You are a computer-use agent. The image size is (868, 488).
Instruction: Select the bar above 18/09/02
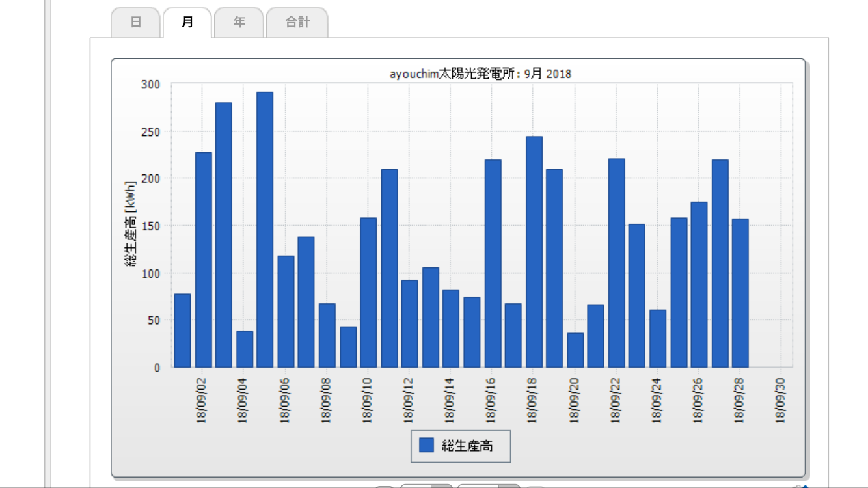tap(203, 260)
